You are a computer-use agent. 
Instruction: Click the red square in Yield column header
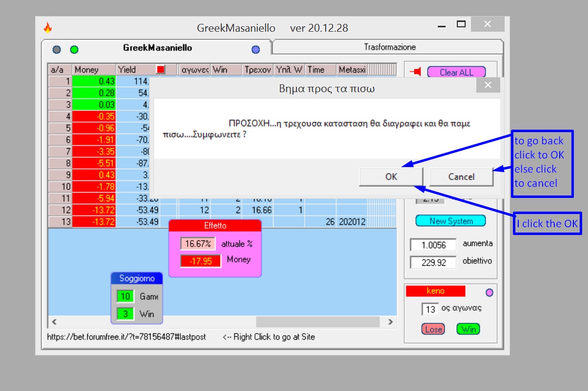160,70
